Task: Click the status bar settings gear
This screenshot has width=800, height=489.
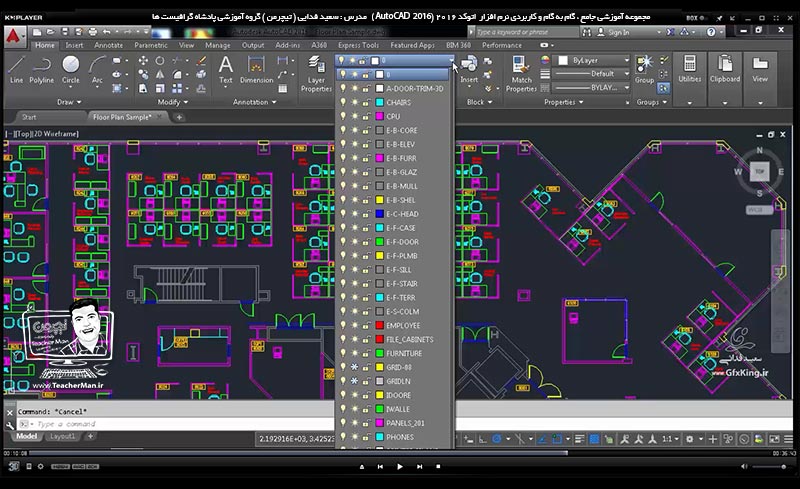Action: point(689,439)
